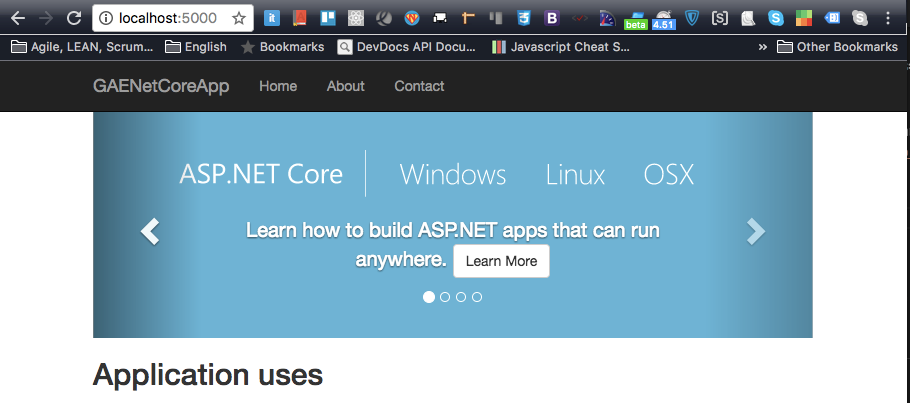Go to the About page
910x403 pixels.
point(345,86)
